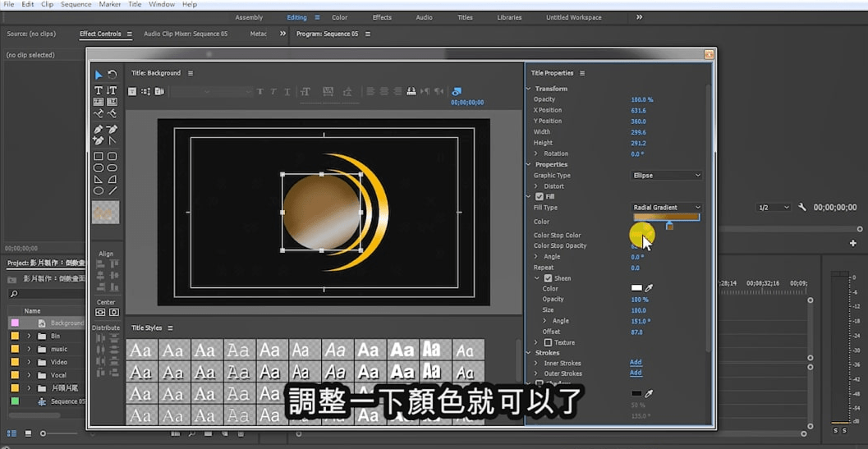Collapse the Transform section
The width and height of the screenshot is (868, 449).
pyautogui.click(x=529, y=89)
